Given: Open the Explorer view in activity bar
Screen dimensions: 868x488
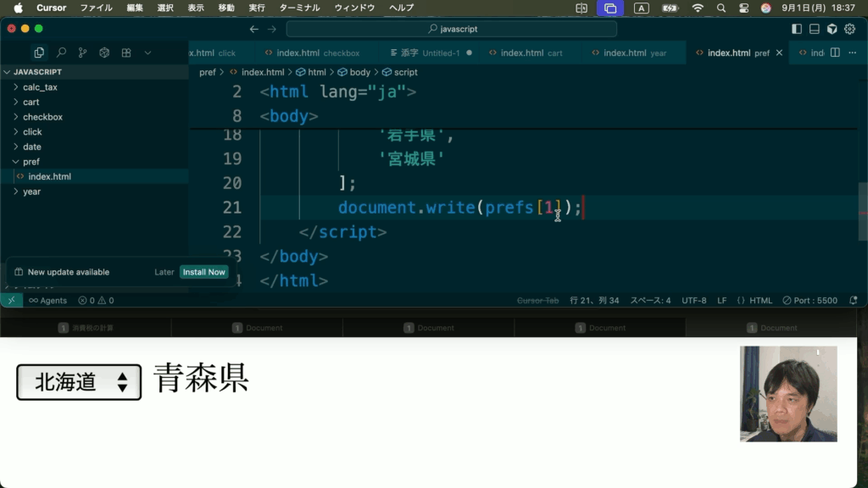Looking at the screenshot, I should (39, 53).
